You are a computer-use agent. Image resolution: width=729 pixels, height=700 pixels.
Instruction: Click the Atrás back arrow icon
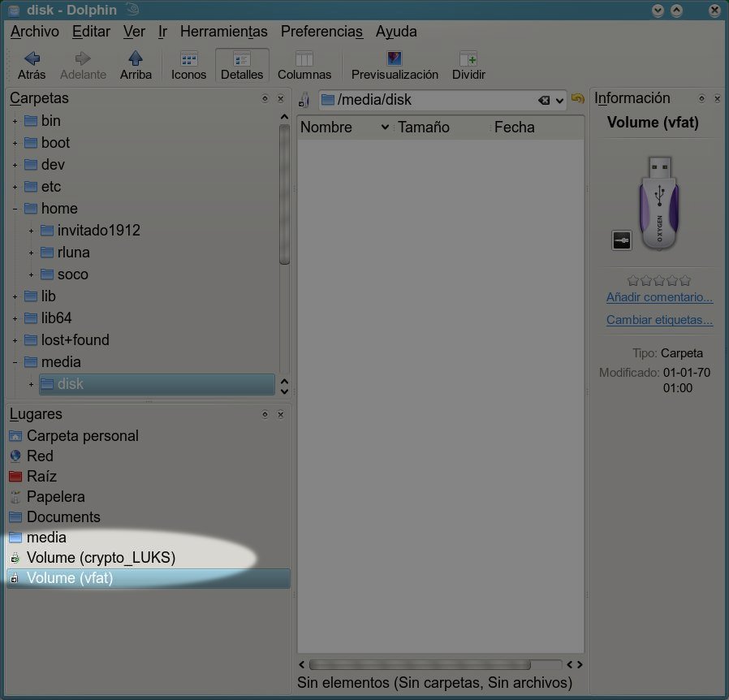click(32, 59)
